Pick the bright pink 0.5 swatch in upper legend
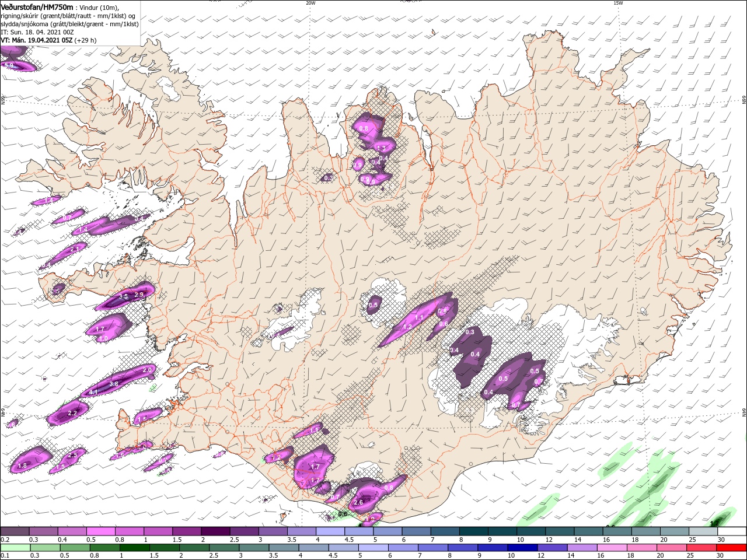747x560 pixels. click(x=100, y=531)
